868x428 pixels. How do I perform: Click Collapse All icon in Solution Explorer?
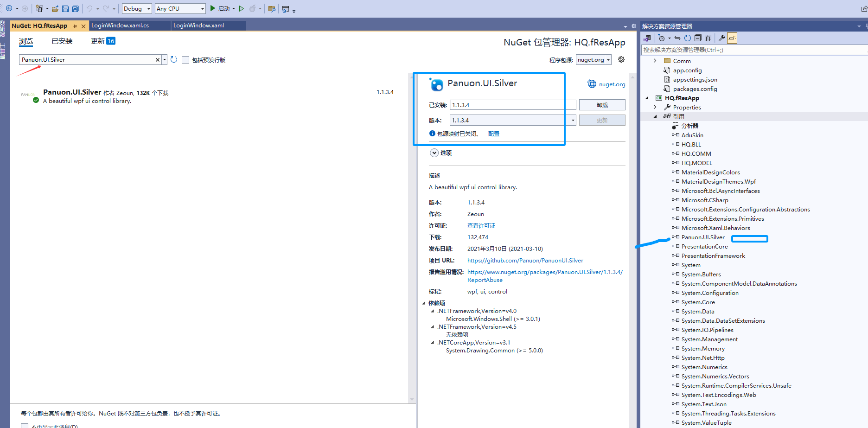coord(698,38)
